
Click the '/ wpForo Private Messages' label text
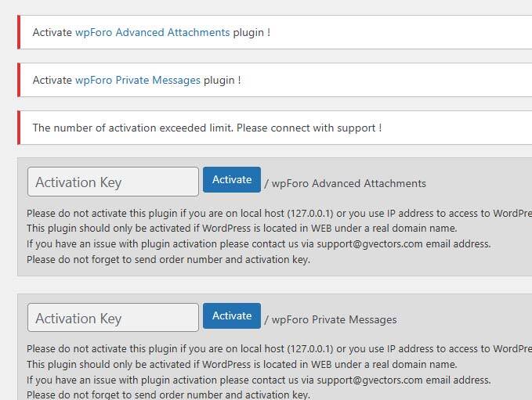pos(330,319)
